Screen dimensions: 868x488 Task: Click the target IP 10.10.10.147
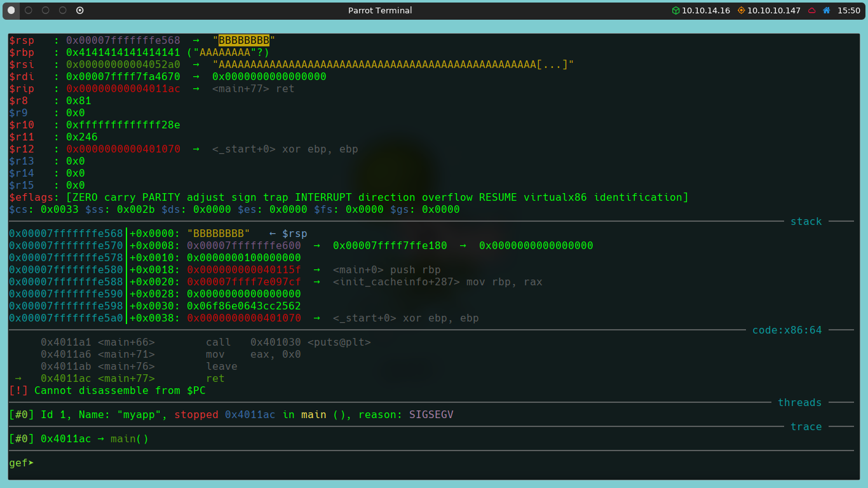pyautogui.click(x=774, y=10)
